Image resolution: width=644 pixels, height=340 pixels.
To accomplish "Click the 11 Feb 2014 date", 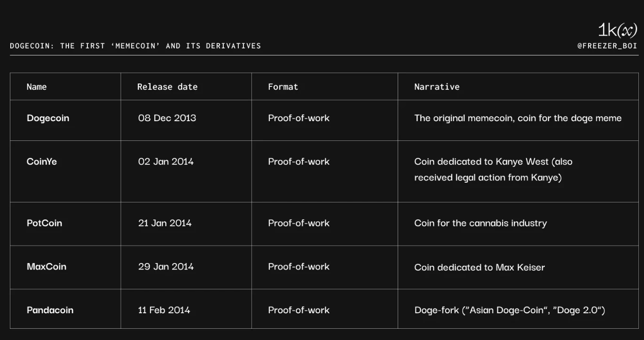I will click(x=164, y=310).
